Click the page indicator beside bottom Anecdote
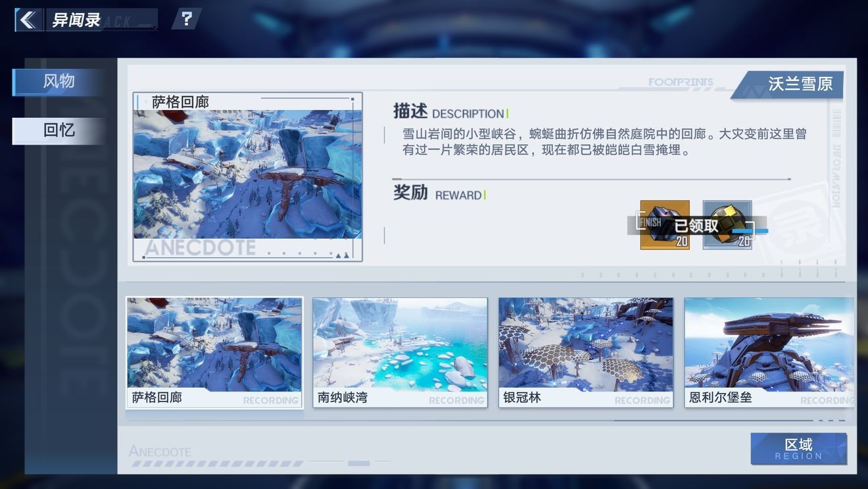The width and height of the screenshot is (868, 489). click(358, 463)
